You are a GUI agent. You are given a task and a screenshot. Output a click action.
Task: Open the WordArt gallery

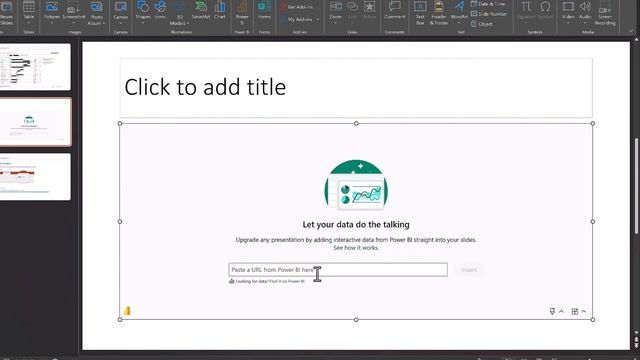coord(459,13)
